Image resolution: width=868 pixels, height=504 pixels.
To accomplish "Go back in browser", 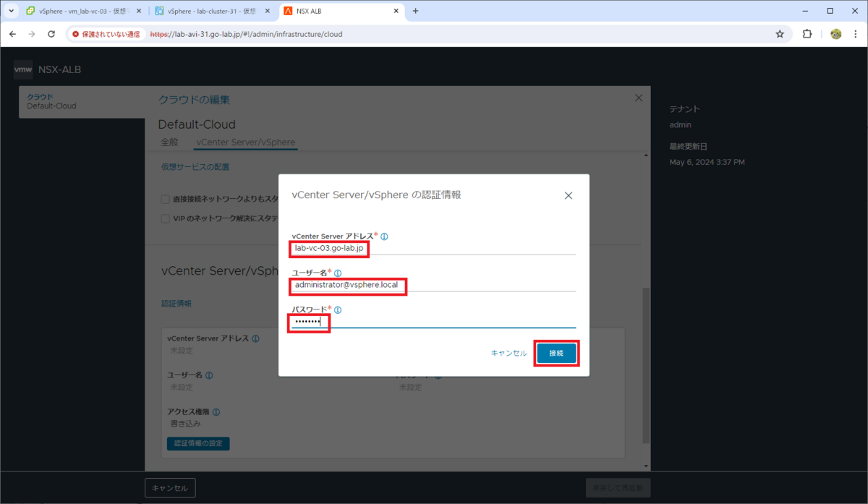I will point(12,34).
